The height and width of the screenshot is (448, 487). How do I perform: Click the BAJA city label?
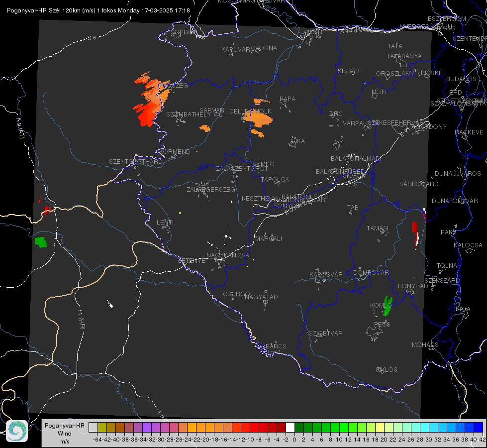(463, 309)
